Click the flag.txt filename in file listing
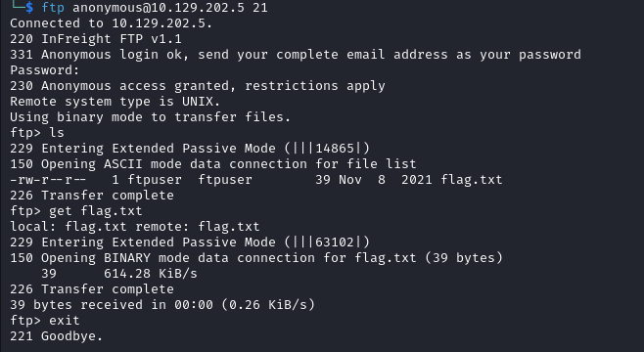The image size is (644, 352). 472,180
